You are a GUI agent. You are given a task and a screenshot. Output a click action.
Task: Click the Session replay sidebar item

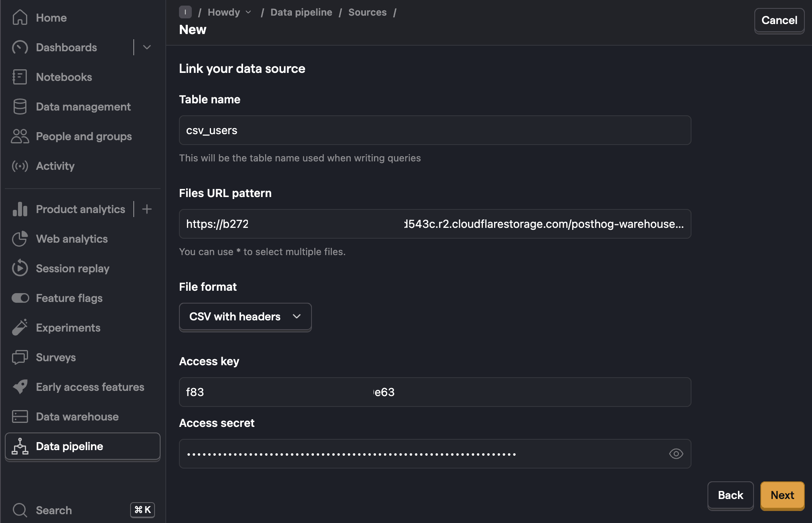click(x=72, y=268)
